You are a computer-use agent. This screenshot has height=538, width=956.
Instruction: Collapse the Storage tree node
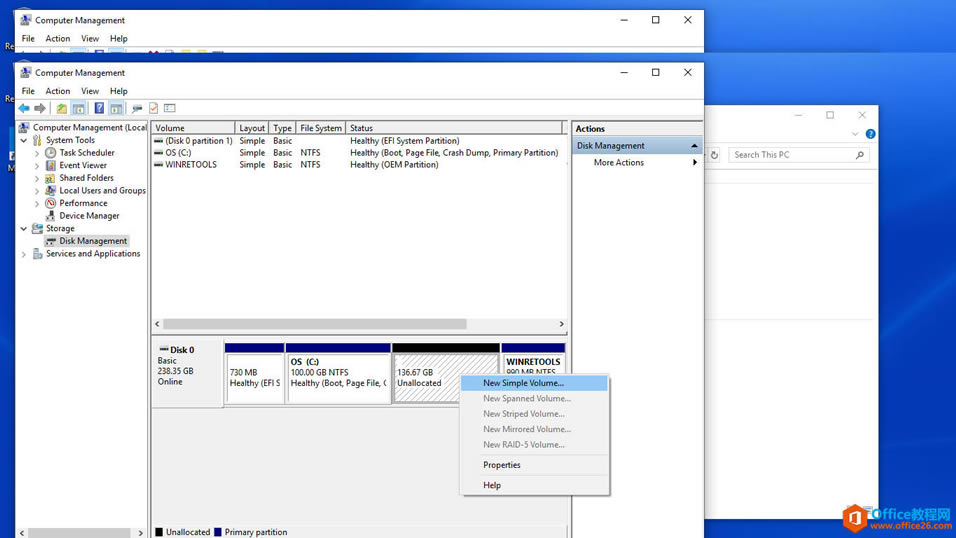click(x=24, y=229)
